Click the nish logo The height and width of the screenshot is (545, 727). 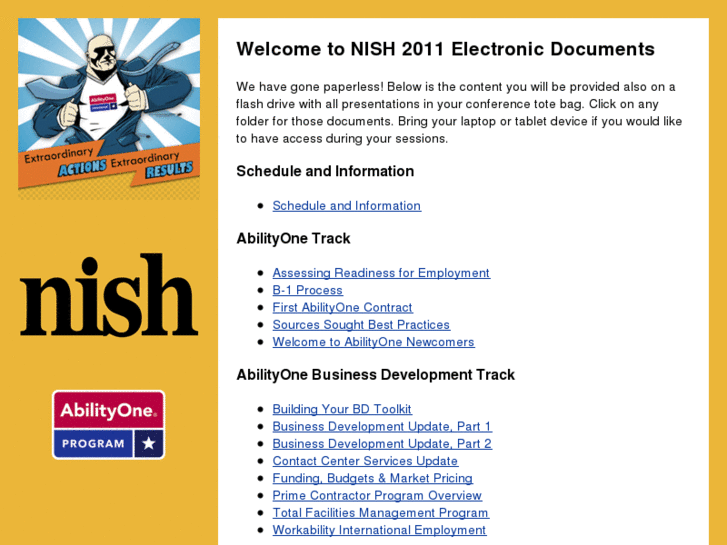[109, 295]
